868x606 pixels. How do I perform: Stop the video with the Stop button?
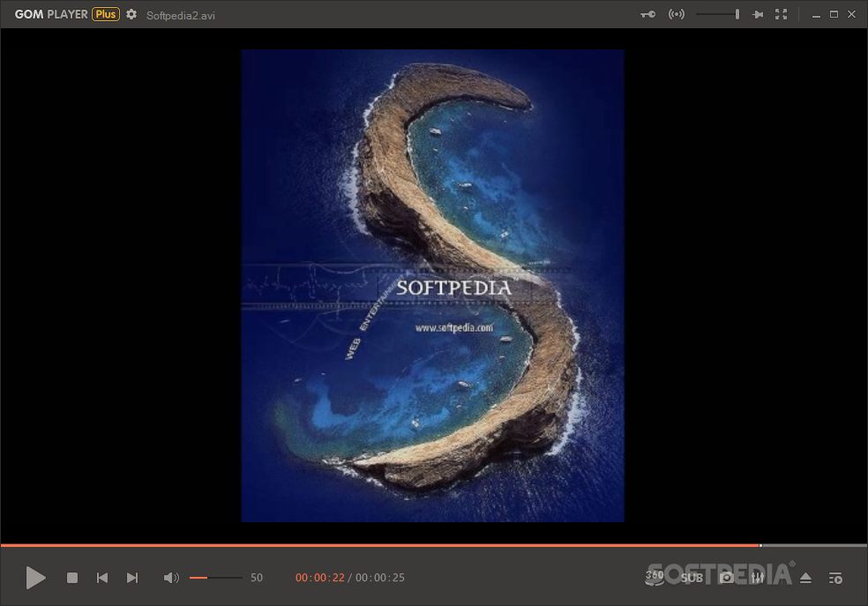(x=72, y=578)
